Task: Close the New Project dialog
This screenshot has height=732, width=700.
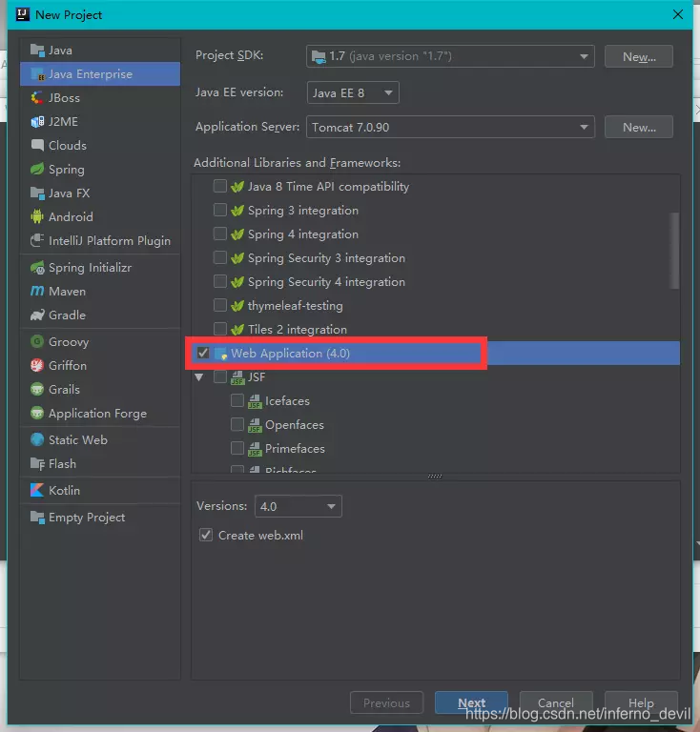Action: point(677,14)
